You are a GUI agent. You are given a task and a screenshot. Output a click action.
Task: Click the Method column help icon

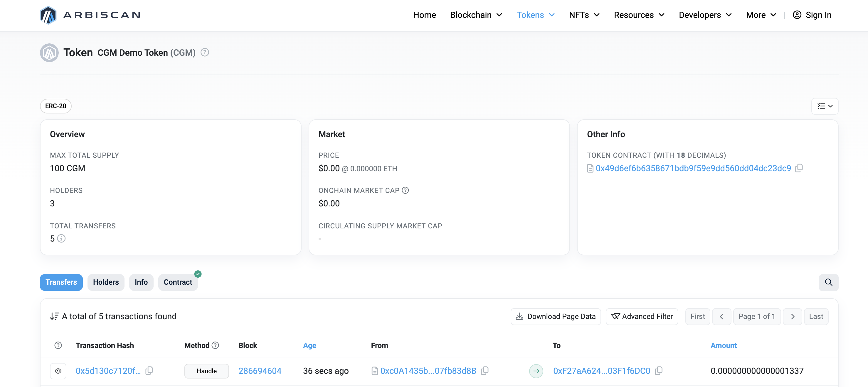(215, 345)
